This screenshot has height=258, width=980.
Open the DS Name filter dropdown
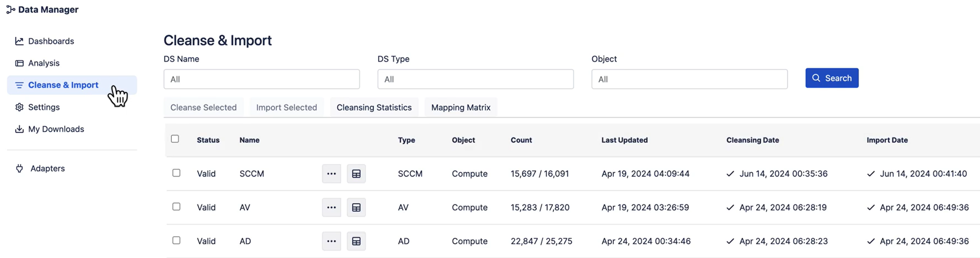(x=261, y=79)
